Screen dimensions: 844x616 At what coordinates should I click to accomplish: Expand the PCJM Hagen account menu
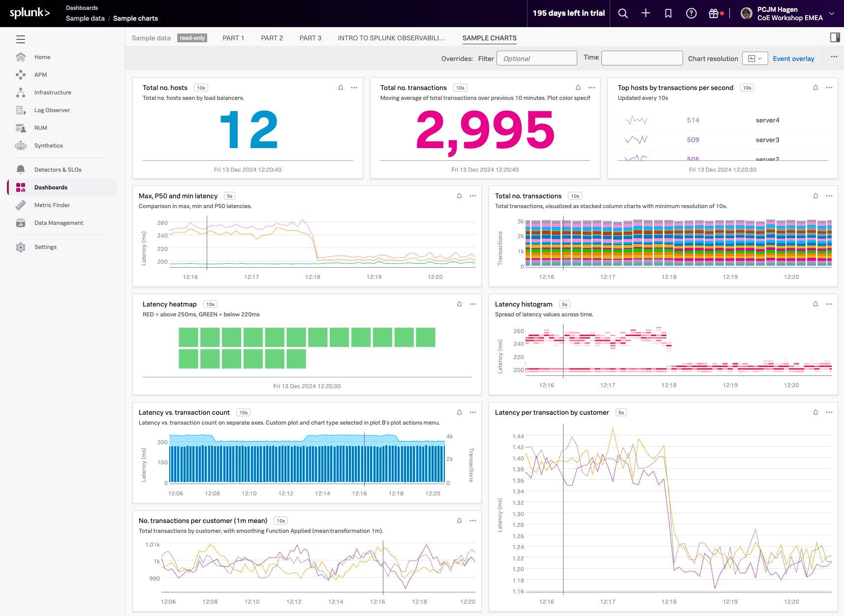click(x=832, y=13)
